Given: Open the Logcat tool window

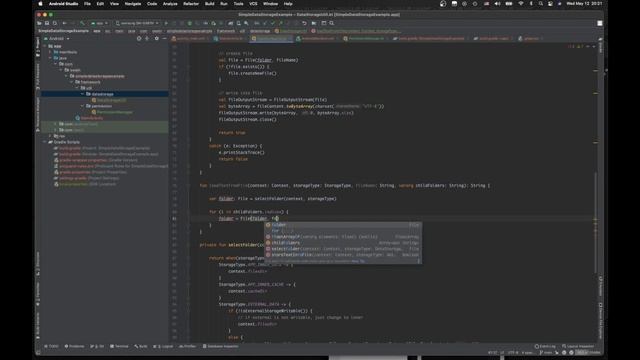Looking at the screenshot, I should [163, 346].
